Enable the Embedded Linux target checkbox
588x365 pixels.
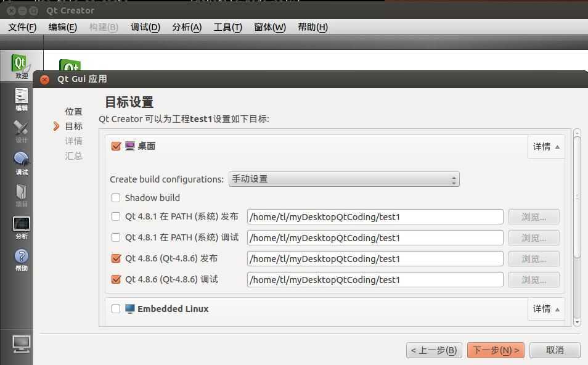coord(116,309)
